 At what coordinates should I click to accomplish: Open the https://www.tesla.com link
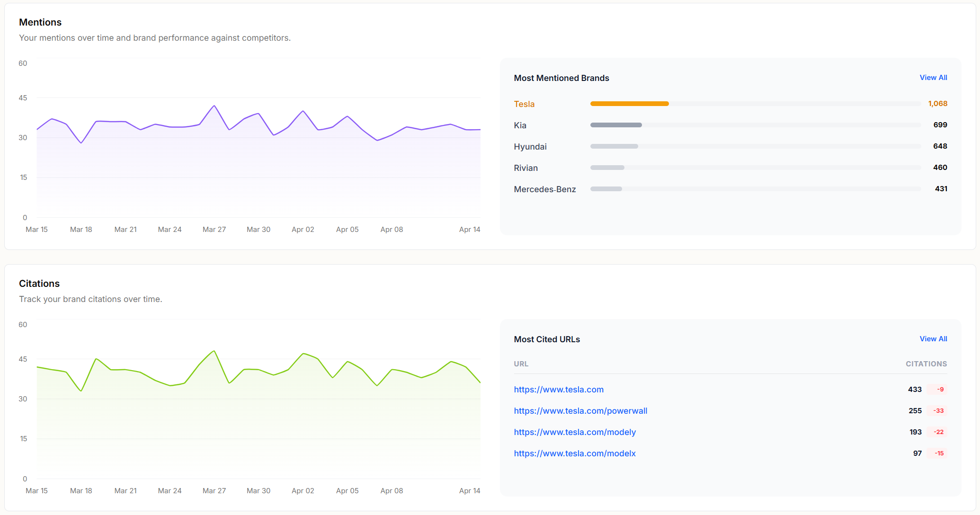point(559,390)
